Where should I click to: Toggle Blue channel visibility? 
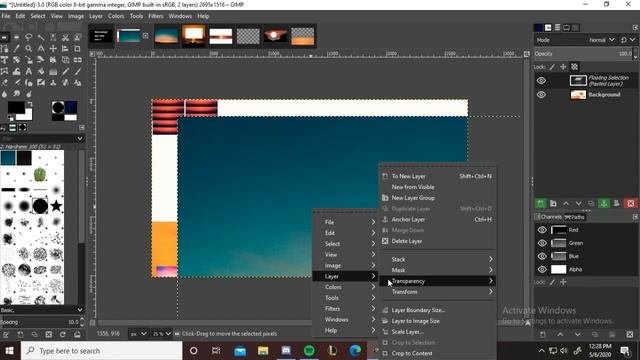coord(542,256)
